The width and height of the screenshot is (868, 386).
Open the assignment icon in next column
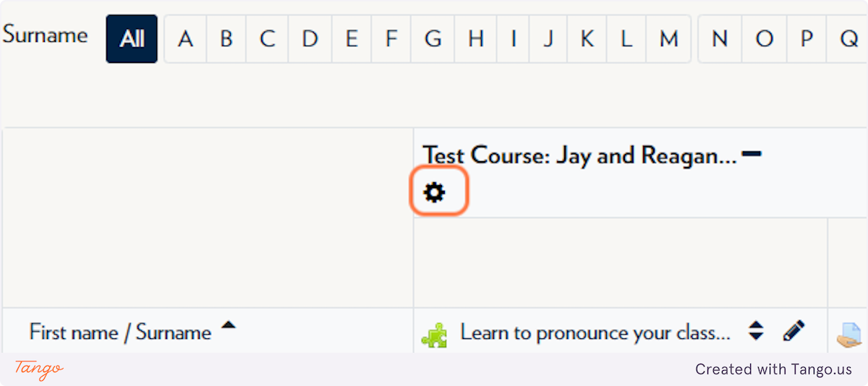pos(848,333)
